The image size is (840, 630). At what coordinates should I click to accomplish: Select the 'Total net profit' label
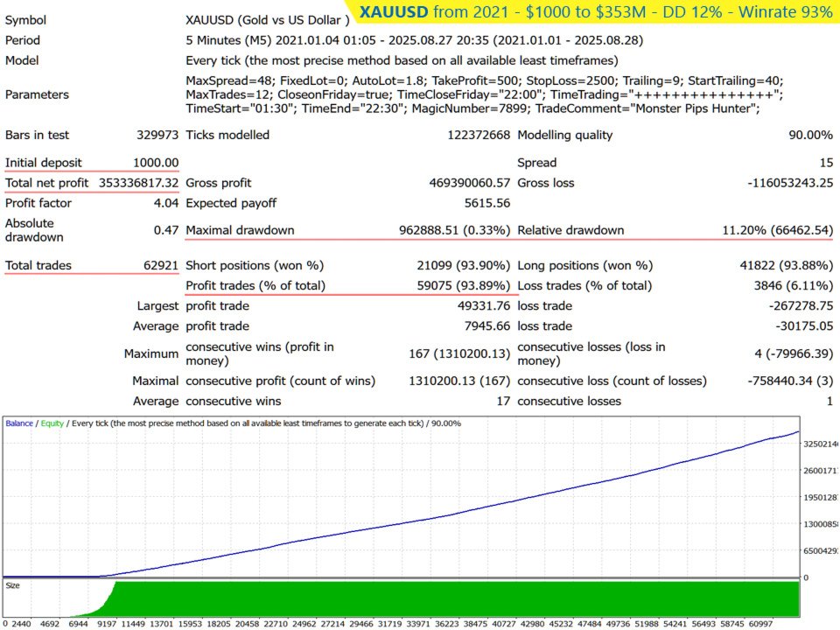click(46, 183)
